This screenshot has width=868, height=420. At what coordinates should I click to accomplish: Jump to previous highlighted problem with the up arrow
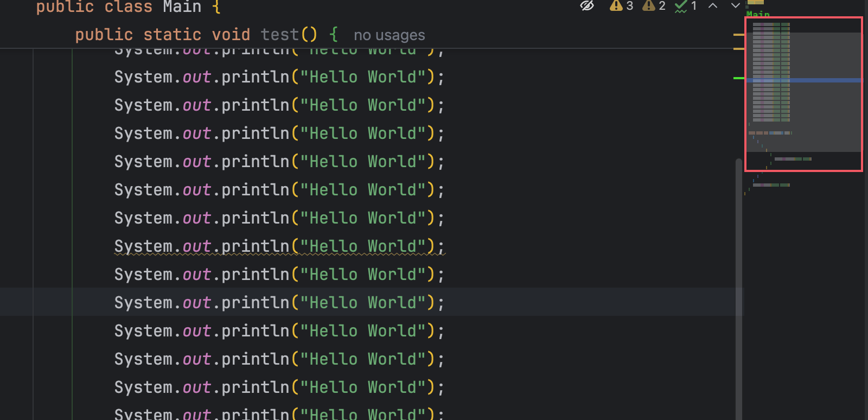pos(713,6)
